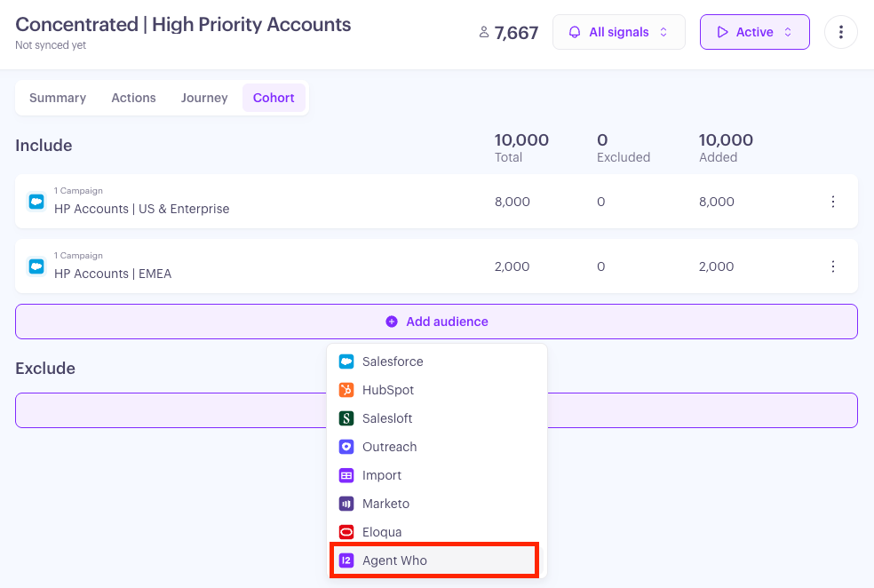Click the bell icon in All signals
This screenshot has width=874, height=588.
[x=574, y=32]
